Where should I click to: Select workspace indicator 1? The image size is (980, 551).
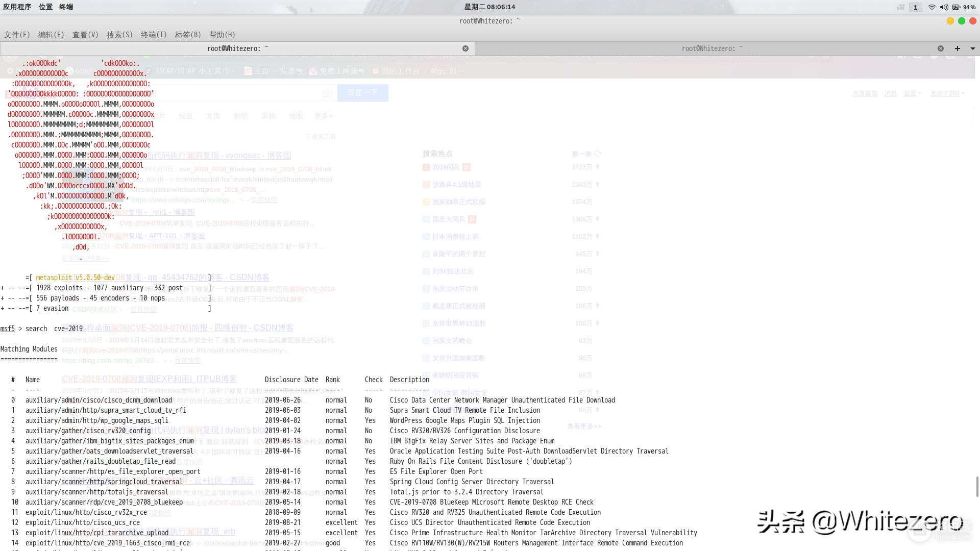(915, 7)
